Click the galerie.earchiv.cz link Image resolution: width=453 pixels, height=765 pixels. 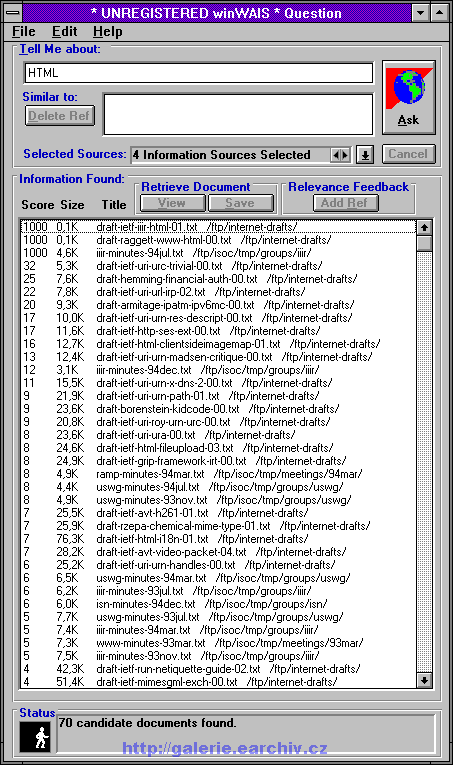click(x=224, y=748)
